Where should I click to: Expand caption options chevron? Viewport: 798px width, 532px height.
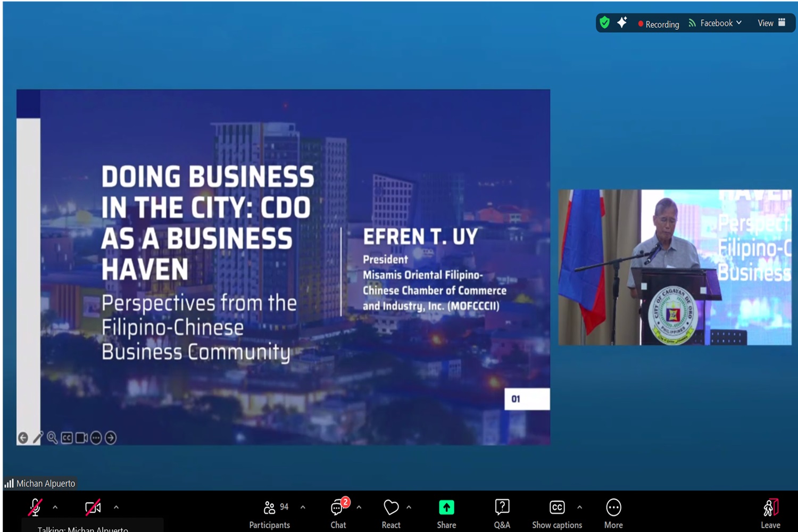point(580,508)
